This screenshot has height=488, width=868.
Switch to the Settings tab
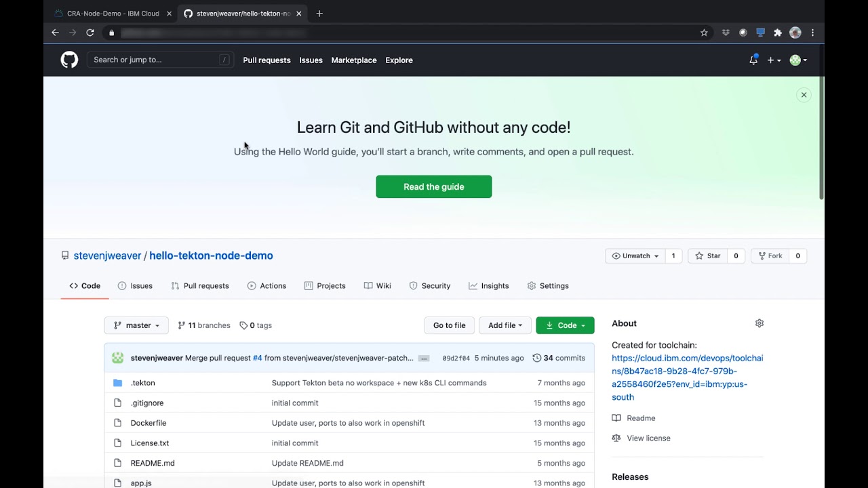tap(548, 285)
